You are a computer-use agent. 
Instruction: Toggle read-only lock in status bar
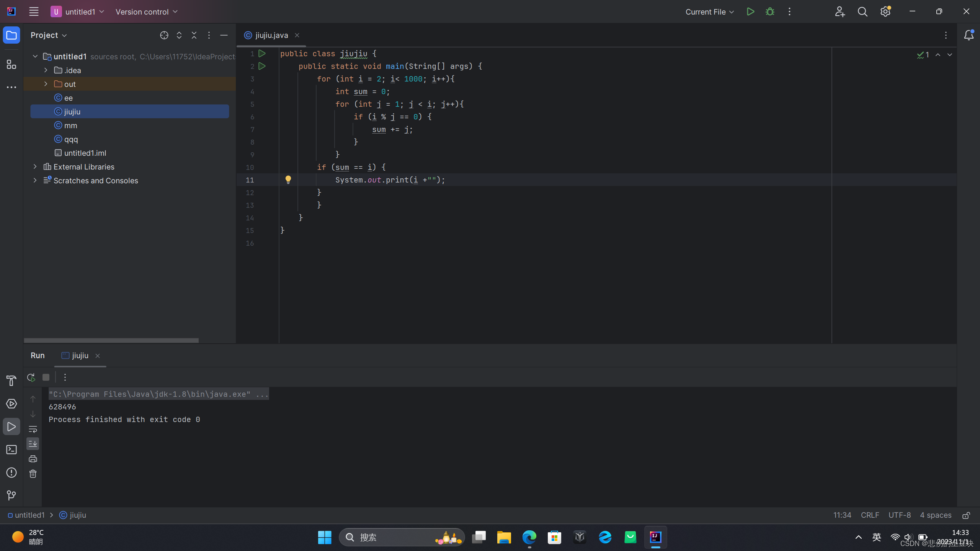[x=966, y=515]
